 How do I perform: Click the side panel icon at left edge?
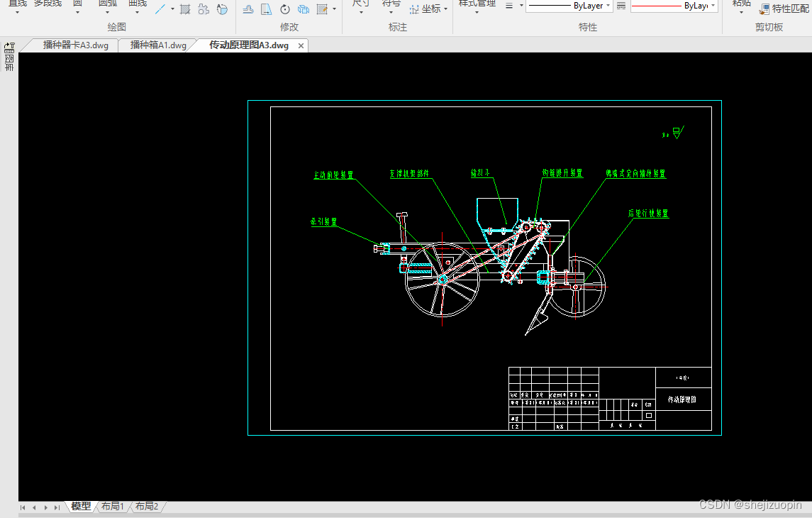[x=9, y=48]
